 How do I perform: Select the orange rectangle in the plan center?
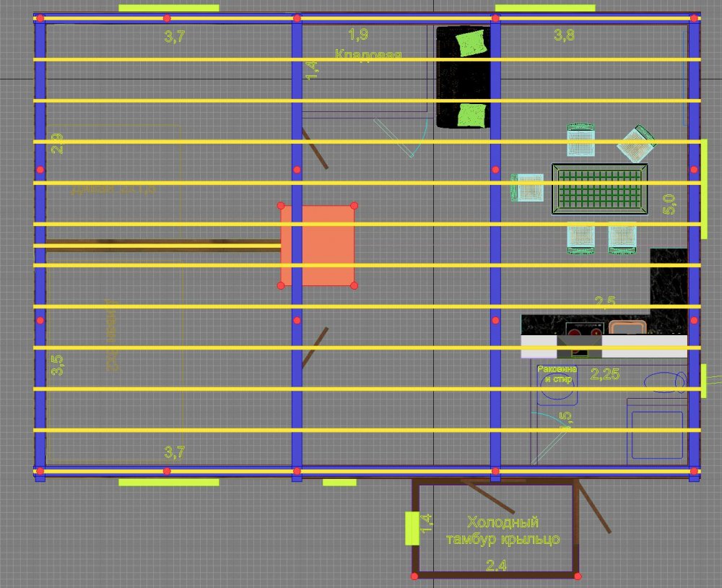318,246
